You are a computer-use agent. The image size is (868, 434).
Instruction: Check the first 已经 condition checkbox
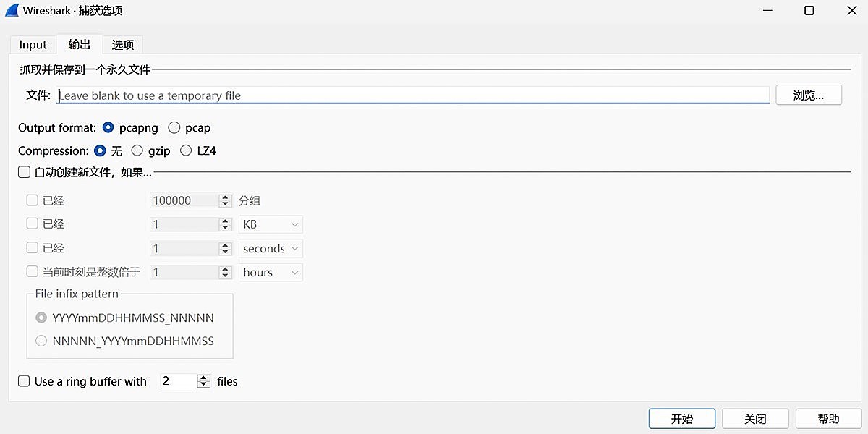(32, 200)
